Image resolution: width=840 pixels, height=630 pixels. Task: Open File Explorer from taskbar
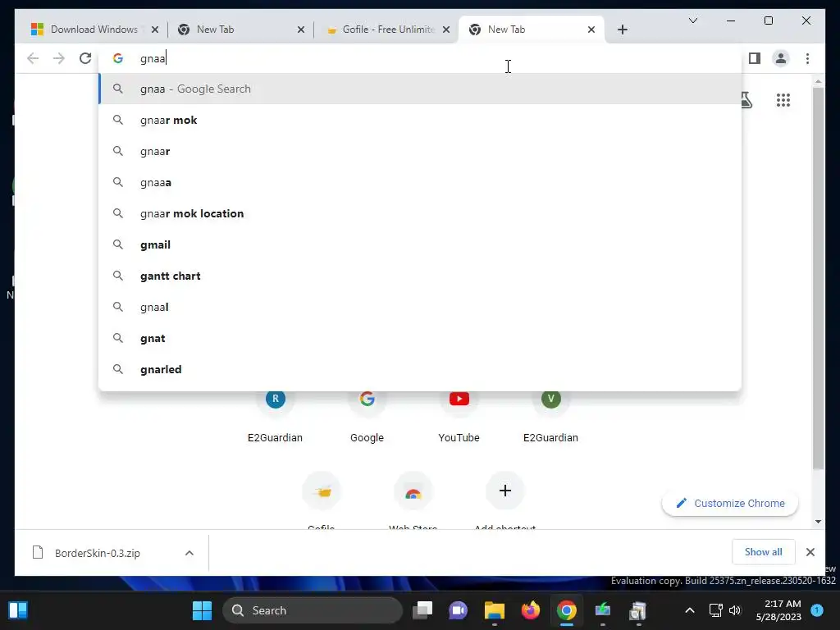495,610
